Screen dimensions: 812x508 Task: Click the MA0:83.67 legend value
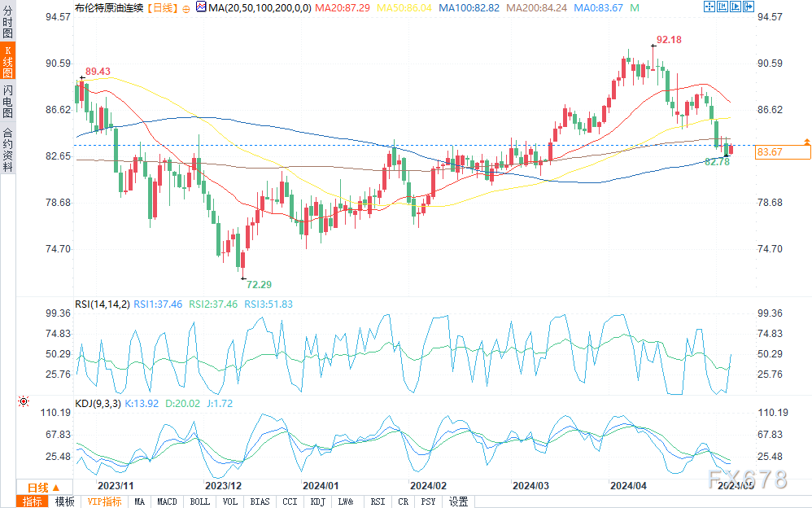(x=599, y=8)
